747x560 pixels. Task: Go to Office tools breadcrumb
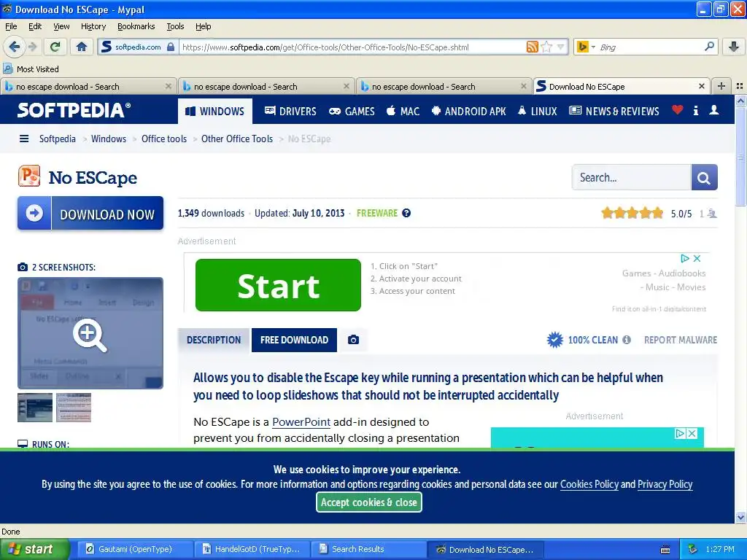tap(164, 139)
